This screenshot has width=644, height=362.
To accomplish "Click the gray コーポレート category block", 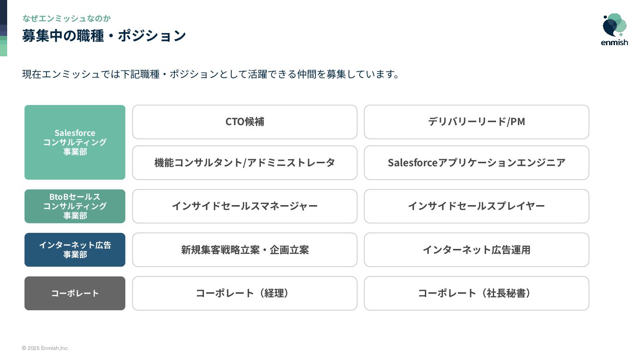I will tap(75, 293).
